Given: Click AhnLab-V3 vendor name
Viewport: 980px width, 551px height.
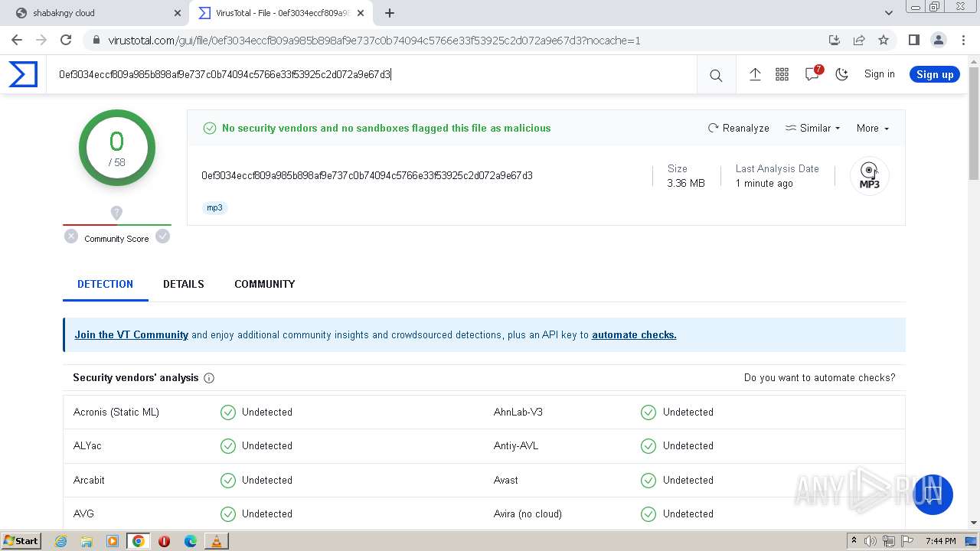Looking at the screenshot, I should (518, 412).
